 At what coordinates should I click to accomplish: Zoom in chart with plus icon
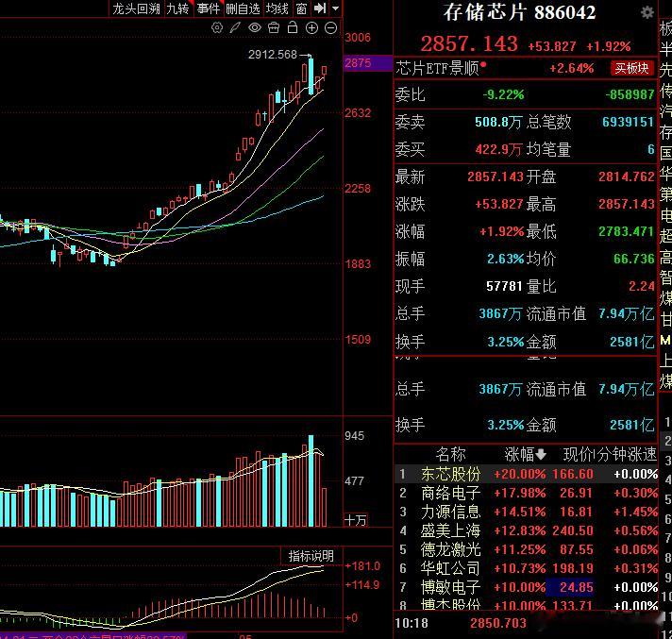[311, 28]
